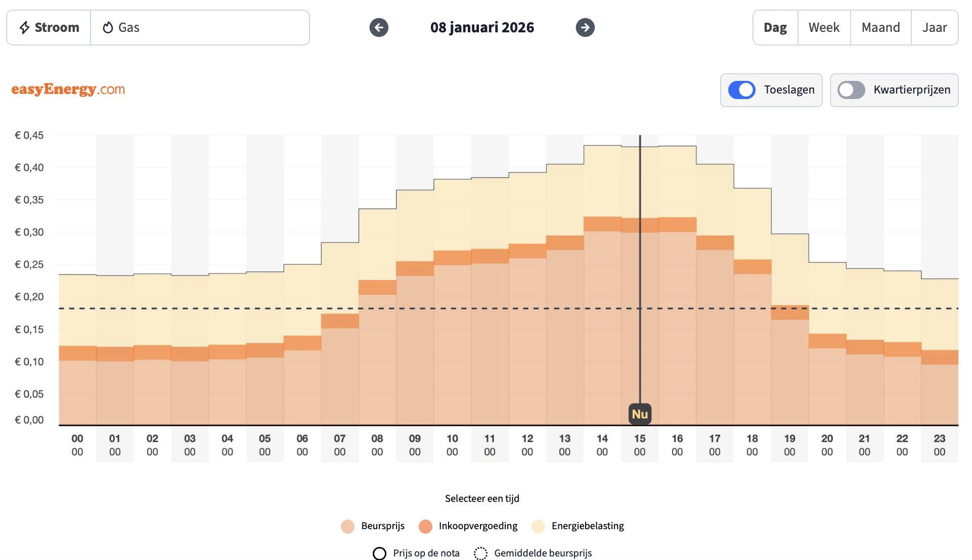The height and width of the screenshot is (560, 972).
Task: Enable the Kwartierprijzen toggle
Action: (851, 90)
